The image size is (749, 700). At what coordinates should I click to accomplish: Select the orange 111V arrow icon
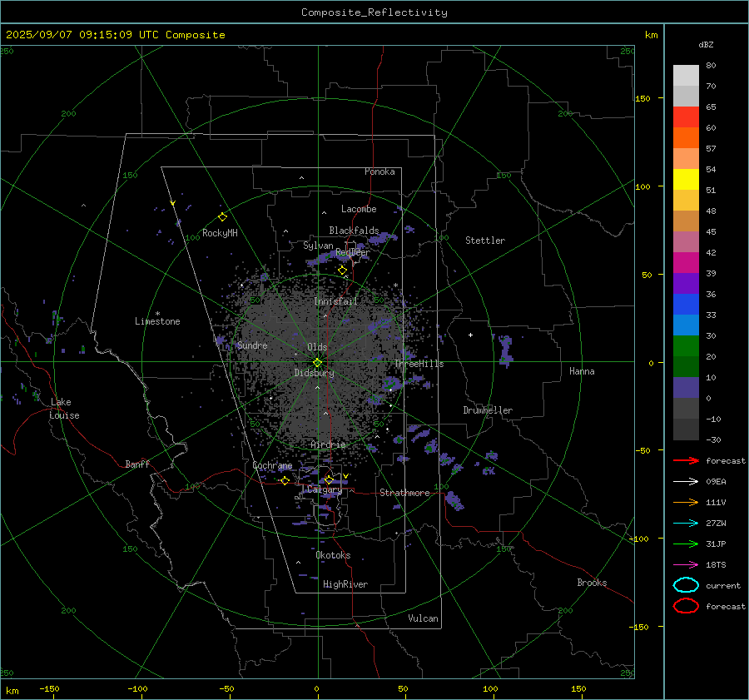point(686,502)
